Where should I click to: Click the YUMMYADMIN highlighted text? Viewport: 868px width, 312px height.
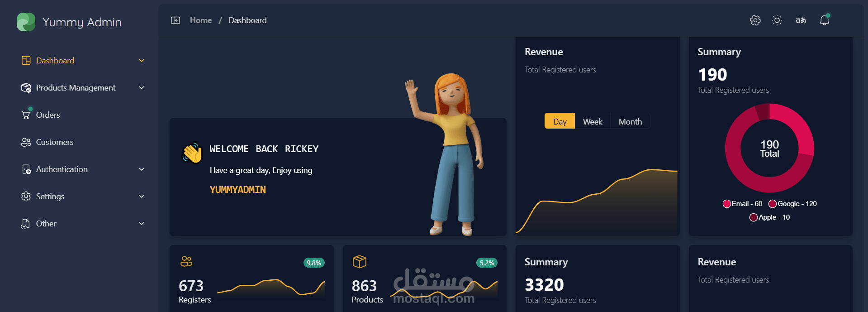tap(238, 190)
